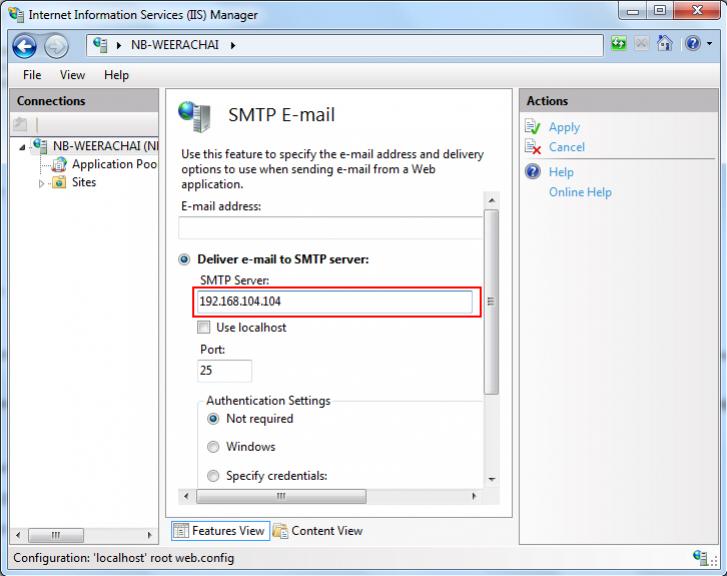Viewport: 727px width, 576px height.
Task: Select the Not required authentication option
Action: [x=213, y=419]
